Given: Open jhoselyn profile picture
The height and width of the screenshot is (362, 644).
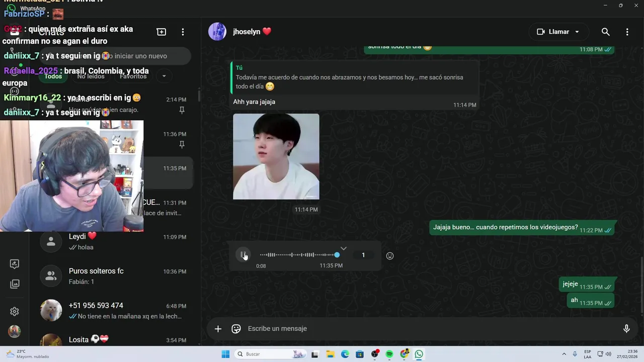Looking at the screenshot, I should click(x=217, y=32).
